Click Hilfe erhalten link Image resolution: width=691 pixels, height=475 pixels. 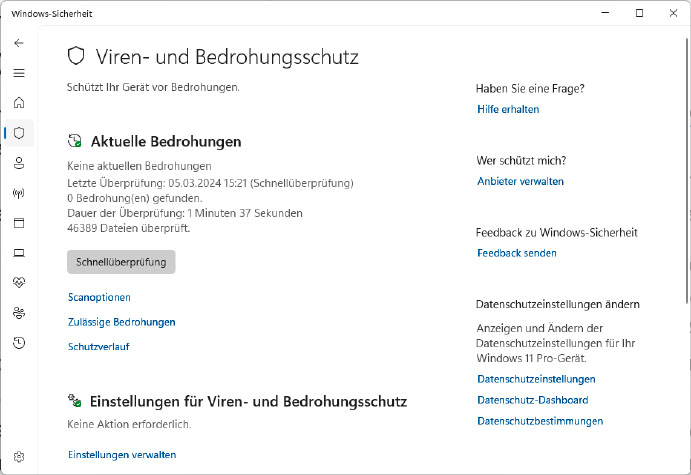click(x=508, y=109)
